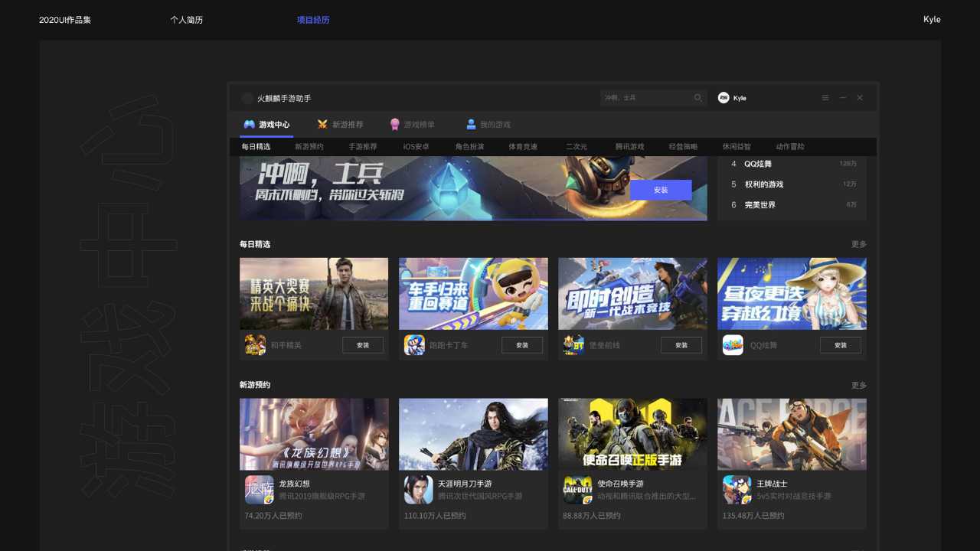Image resolution: width=980 pixels, height=551 pixels.
Task: Click the 110.10万人已预约 text
Action: [x=435, y=516]
